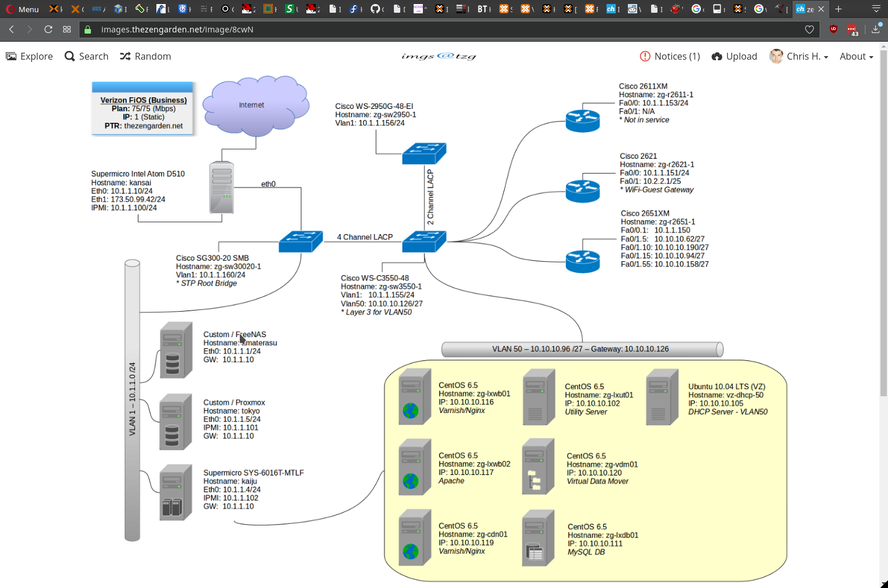888x588 pixels.
Task: Open the browser downloads icon
Action: pyautogui.click(x=876, y=29)
